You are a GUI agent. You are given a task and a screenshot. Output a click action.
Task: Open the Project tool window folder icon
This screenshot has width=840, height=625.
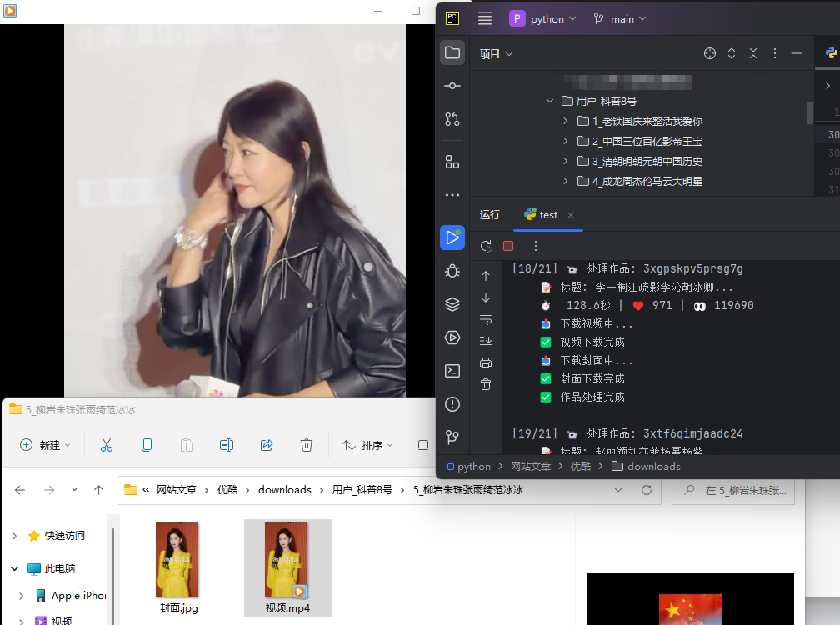click(452, 52)
